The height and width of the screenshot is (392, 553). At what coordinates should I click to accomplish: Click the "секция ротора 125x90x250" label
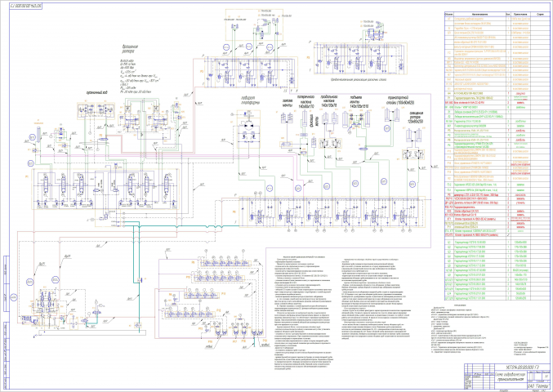(x=416, y=118)
